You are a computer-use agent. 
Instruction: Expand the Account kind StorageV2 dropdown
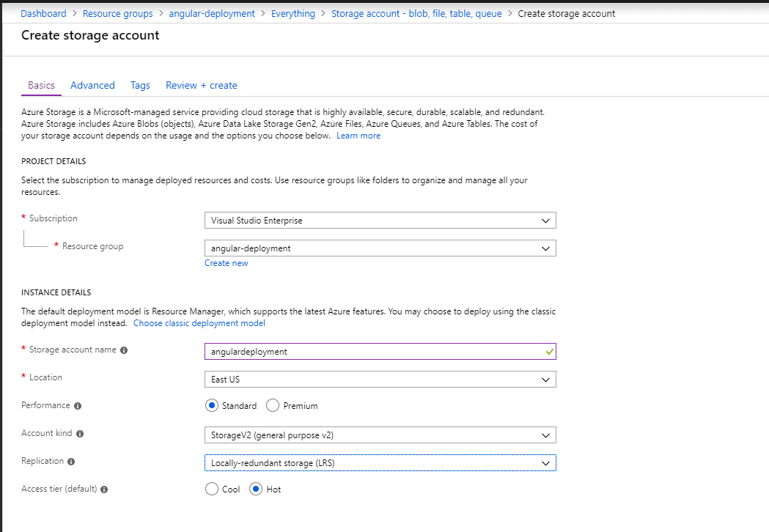380,435
